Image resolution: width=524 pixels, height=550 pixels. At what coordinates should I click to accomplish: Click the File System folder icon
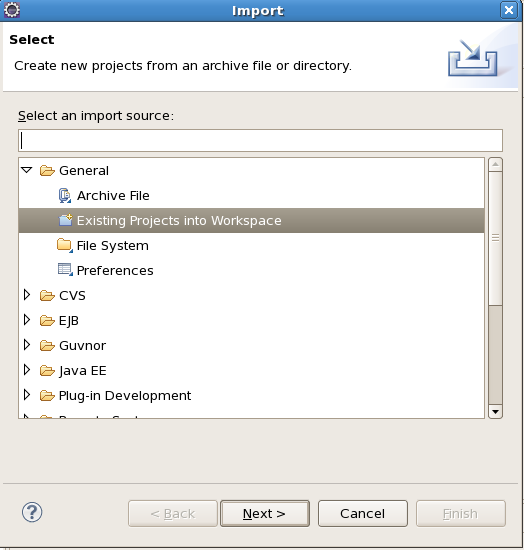pos(65,245)
